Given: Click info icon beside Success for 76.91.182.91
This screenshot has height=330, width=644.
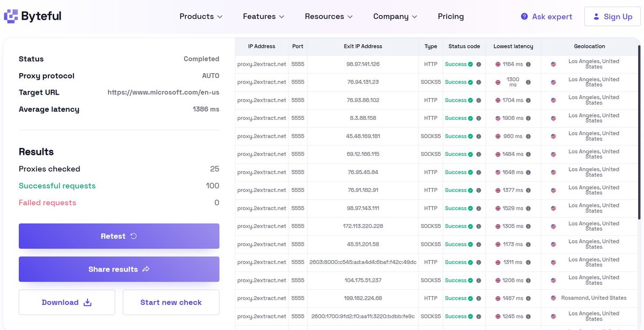Looking at the screenshot, I should tap(479, 190).
